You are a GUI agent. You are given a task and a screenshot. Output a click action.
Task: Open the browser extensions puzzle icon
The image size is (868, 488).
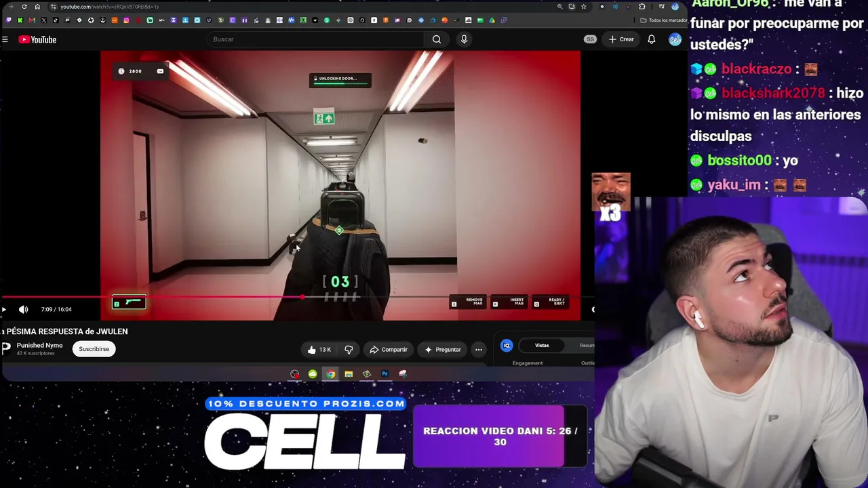(x=642, y=7)
